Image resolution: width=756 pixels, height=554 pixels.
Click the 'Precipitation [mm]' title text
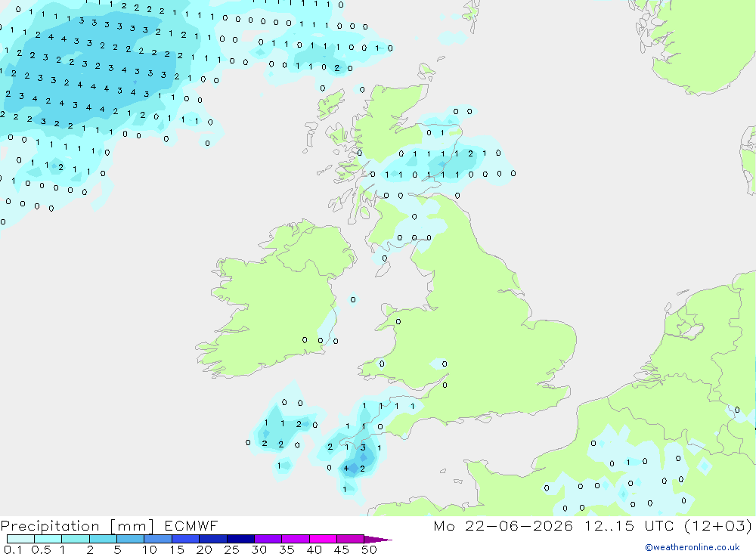pyautogui.click(x=77, y=526)
